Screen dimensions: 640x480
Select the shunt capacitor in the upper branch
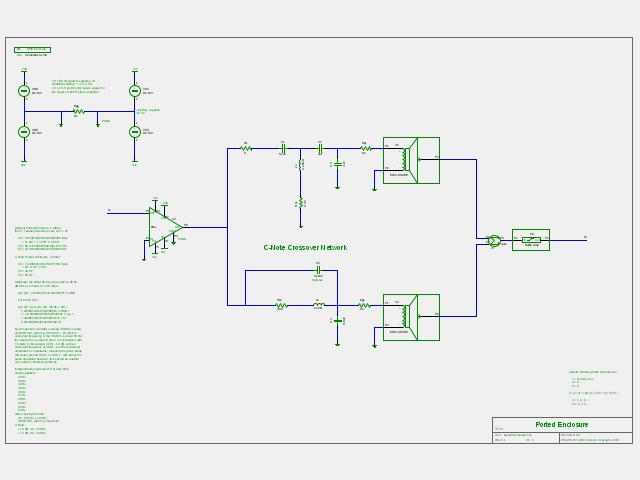click(338, 164)
